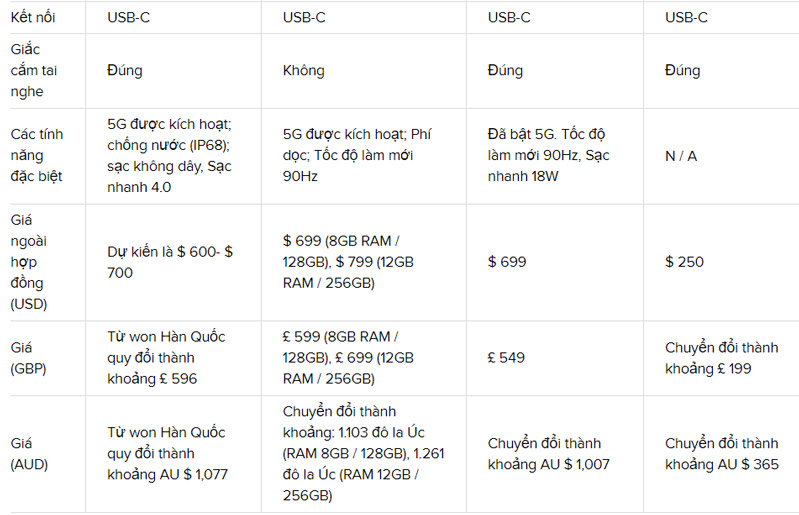Click the "£ 549" price cell

pyautogui.click(x=506, y=357)
